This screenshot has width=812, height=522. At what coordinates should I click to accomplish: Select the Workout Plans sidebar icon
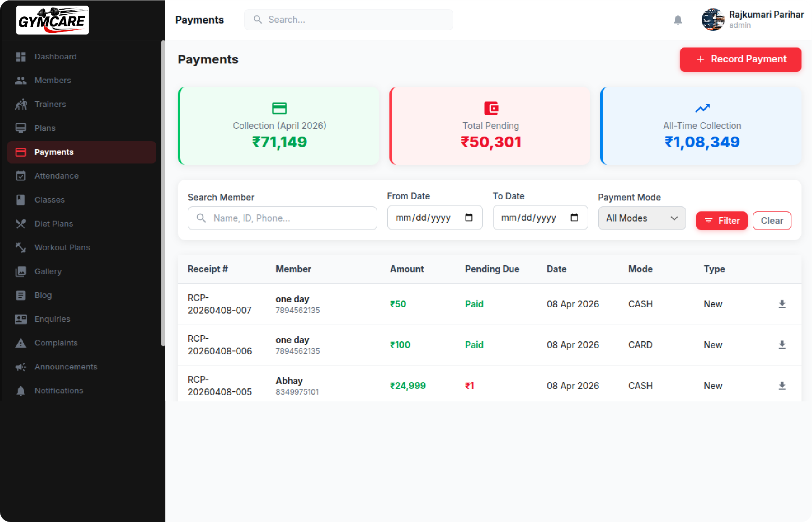(x=21, y=248)
